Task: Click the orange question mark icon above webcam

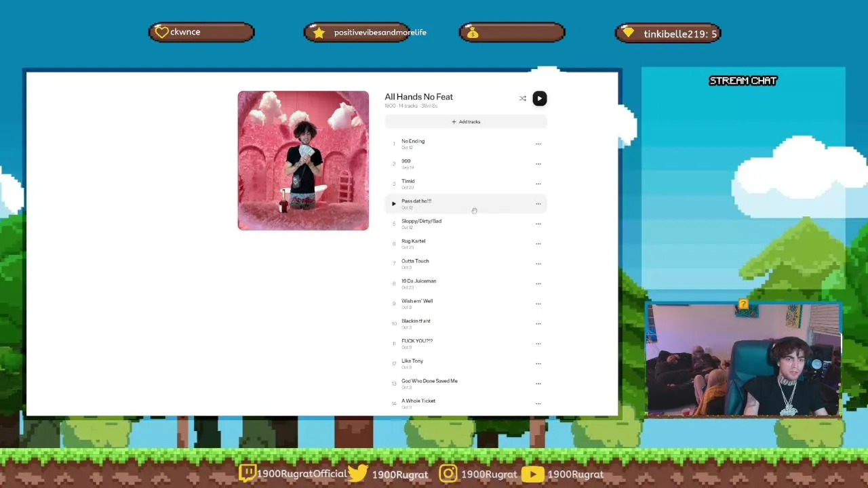Action: [x=743, y=304]
